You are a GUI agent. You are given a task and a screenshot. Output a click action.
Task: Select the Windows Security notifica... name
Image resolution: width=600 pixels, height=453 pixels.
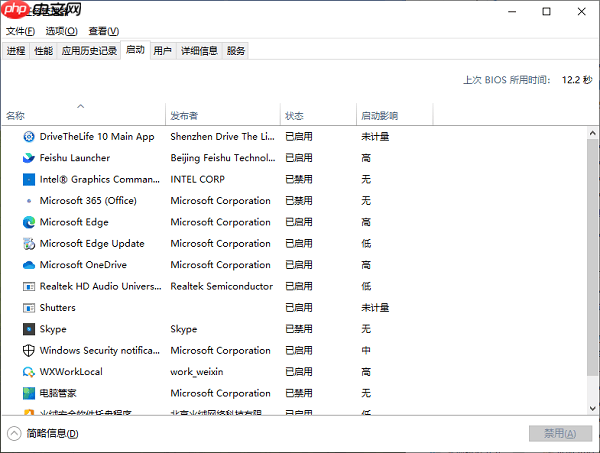click(99, 350)
